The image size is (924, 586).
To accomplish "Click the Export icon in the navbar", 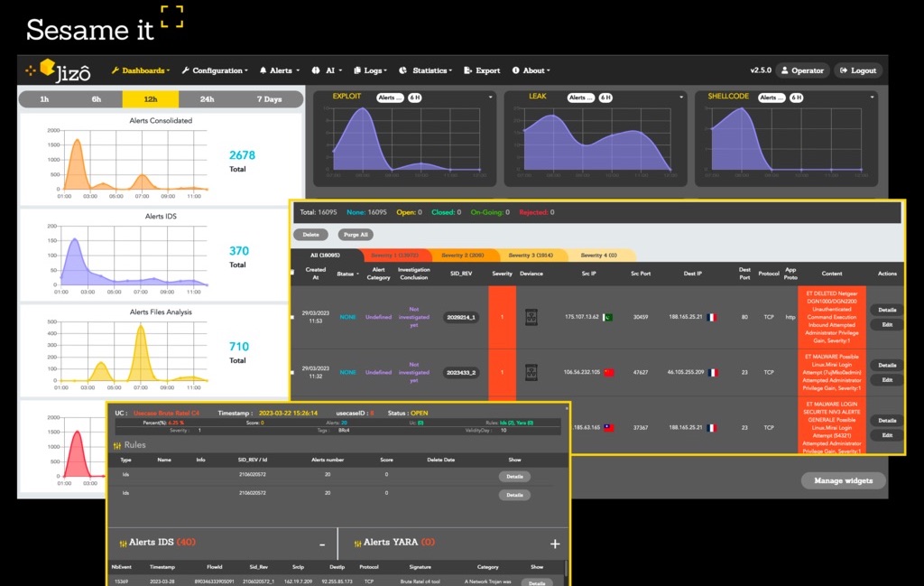I will click(x=467, y=70).
